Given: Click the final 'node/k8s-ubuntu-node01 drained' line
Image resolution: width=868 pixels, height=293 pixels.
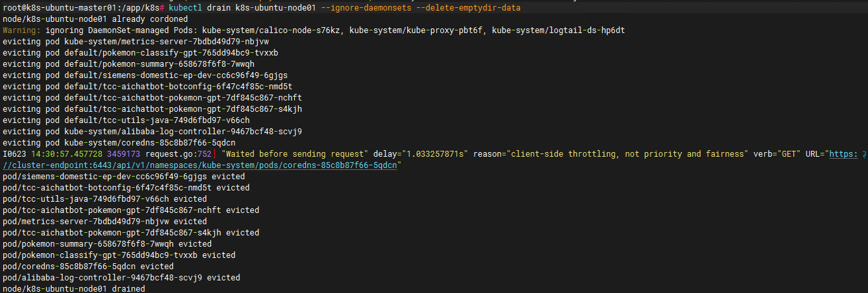Looking at the screenshot, I should click(x=73, y=288).
